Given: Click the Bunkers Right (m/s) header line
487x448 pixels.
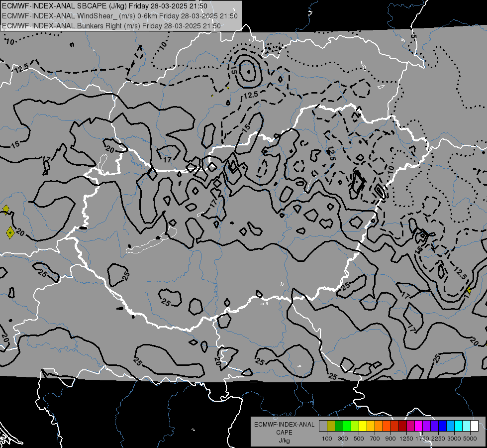Looking at the screenshot, I should pyautogui.click(x=111, y=26).
